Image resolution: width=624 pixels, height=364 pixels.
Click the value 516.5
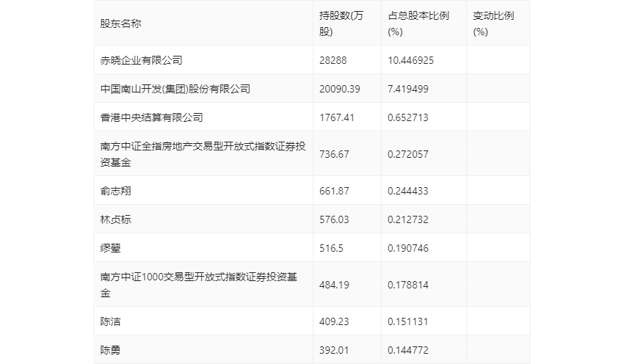click(x=331, y=248)
